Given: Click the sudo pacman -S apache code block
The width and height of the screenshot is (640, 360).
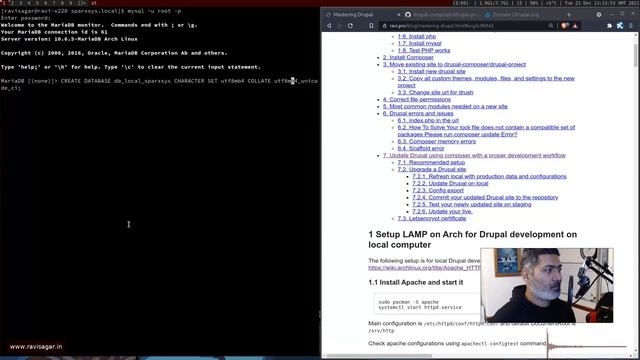Looking at the screenshot, I should point(427,304).
